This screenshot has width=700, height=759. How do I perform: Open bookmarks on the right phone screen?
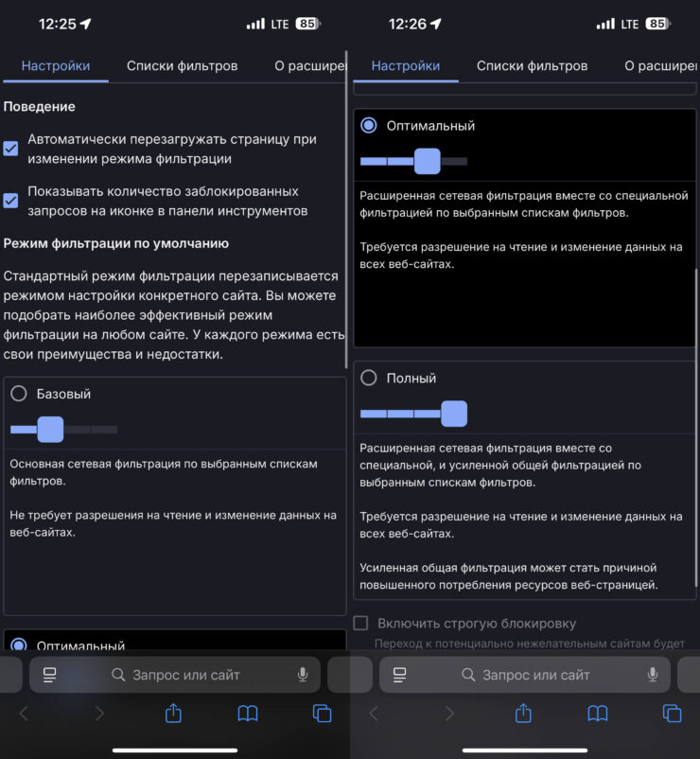(x=598, y=714)
